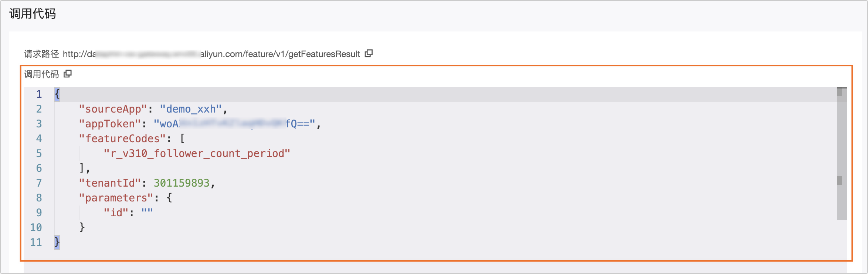Click the "demo_xxh" value string

point(190,109)
